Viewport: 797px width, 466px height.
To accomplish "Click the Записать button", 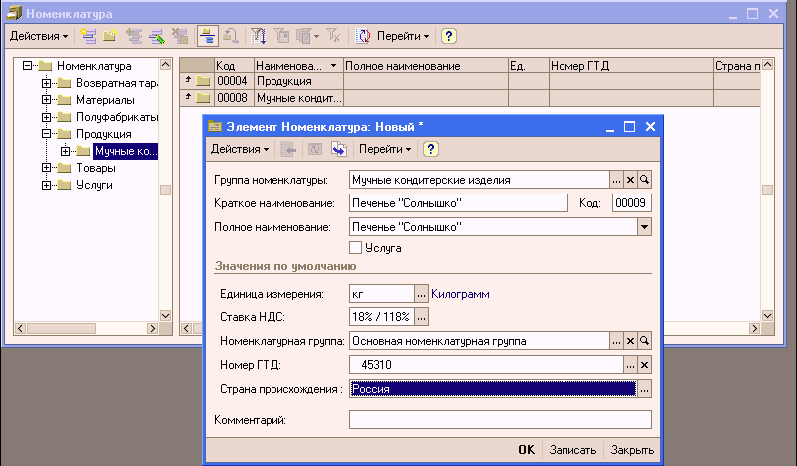I will point(573,450).
